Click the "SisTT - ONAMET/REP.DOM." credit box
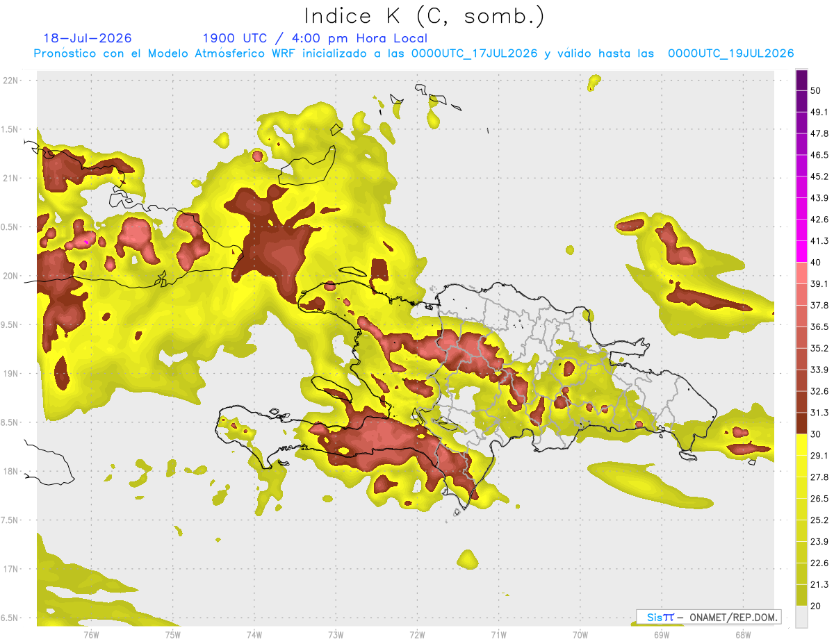Image resolution: width=834 pixels, height=644 pixels. click(x=709, y=617)
